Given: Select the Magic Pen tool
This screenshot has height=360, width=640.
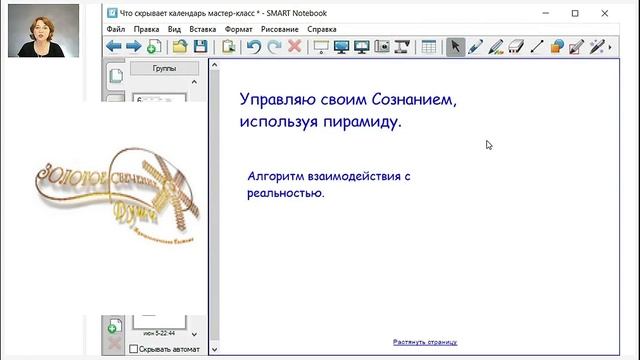Looking at the screenshot, I should pyautogui.click(x=596, y=47).
